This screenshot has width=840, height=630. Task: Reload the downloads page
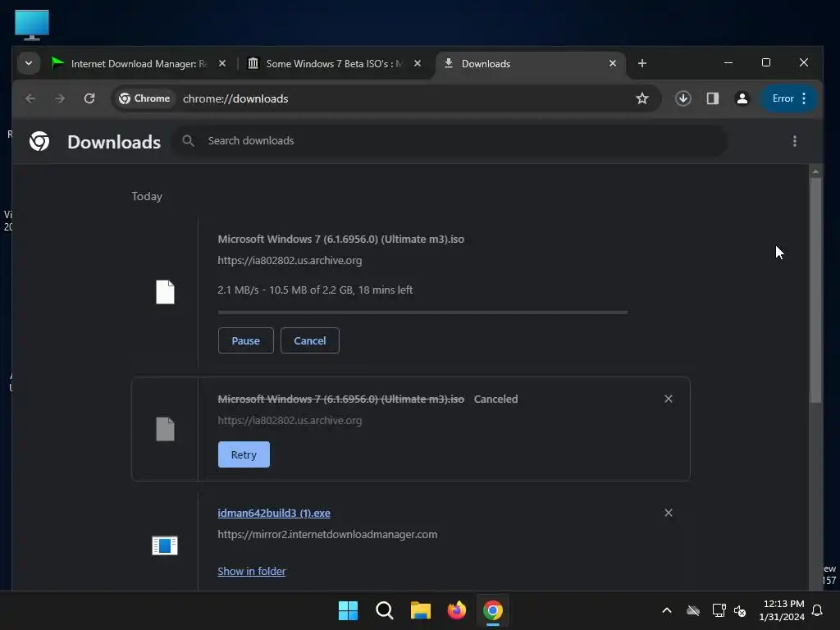[x=89, y=98]
